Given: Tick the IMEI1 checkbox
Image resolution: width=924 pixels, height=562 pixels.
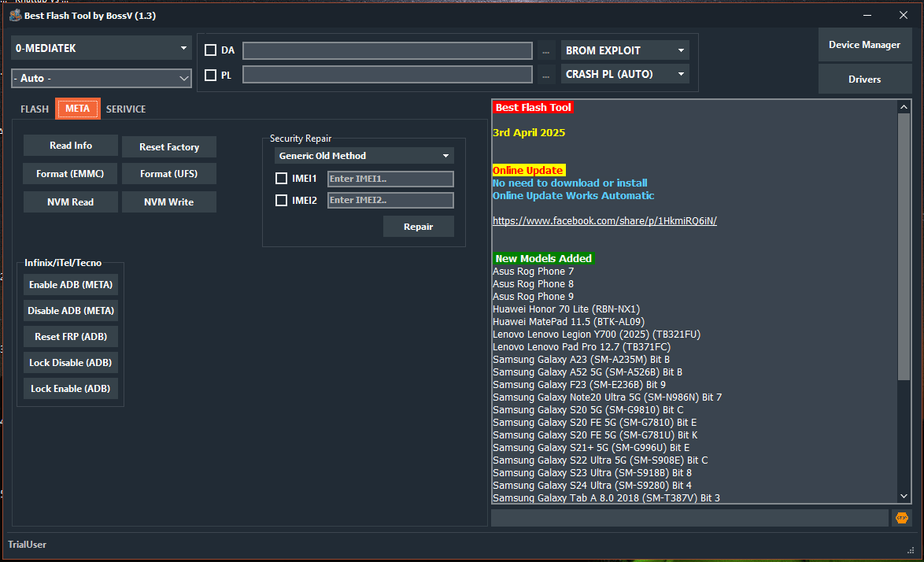Looking at the screenshot, I should click(x=282, y=179).
